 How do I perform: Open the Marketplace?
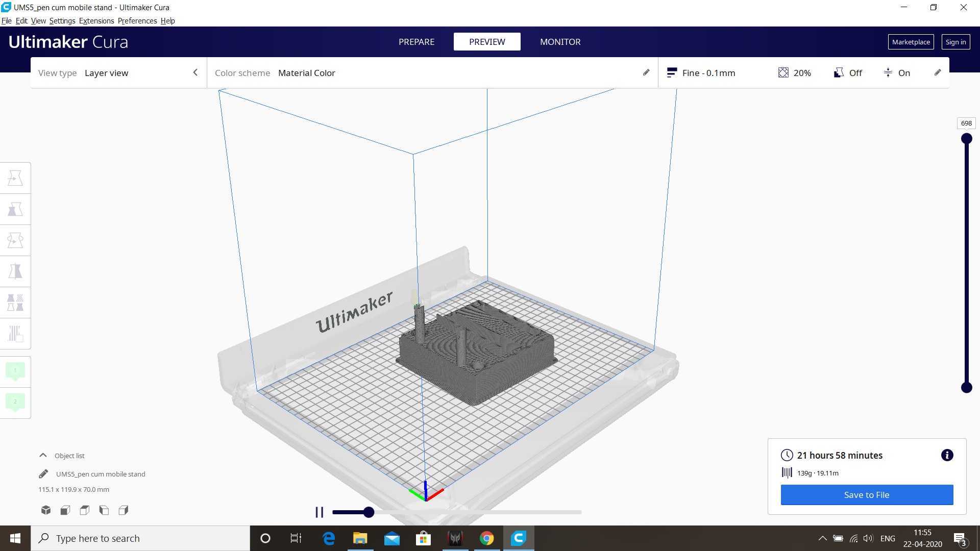tap(911, 42)
